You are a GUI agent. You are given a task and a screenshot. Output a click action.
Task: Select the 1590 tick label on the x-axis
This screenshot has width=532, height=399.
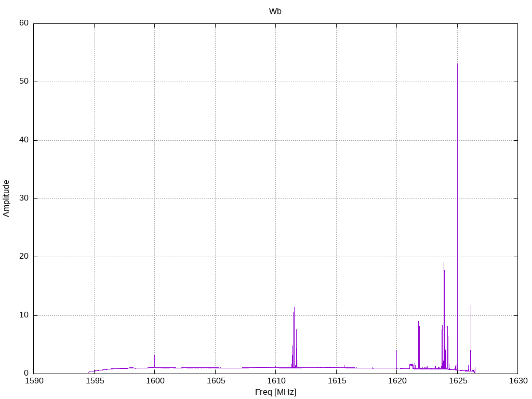tap(34, 381)
